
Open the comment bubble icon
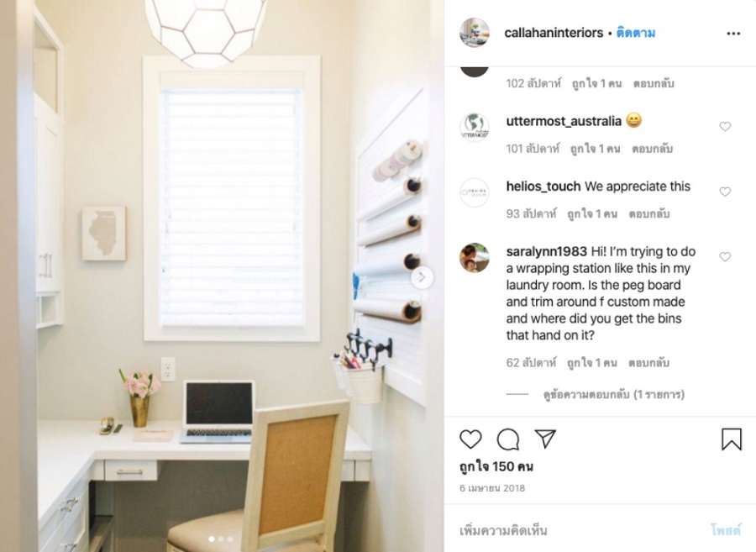(x=508, y=439)
